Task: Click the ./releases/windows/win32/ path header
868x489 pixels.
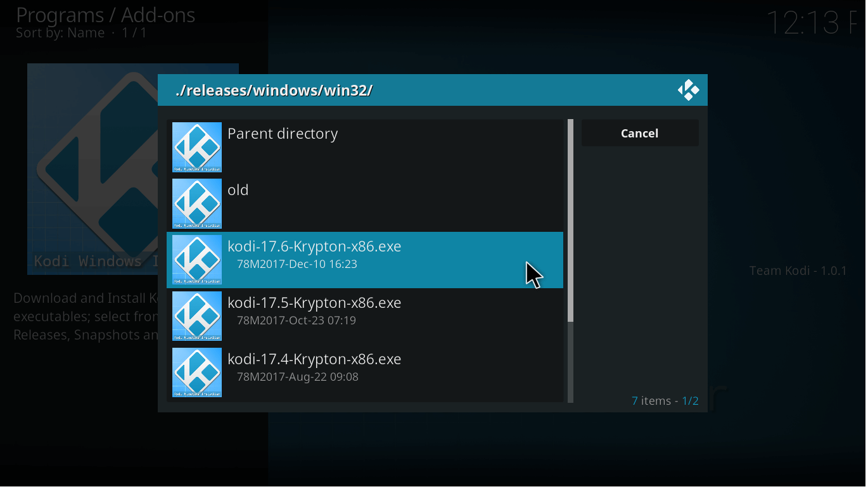Action: pyautogui.click(x=274, y=91)
